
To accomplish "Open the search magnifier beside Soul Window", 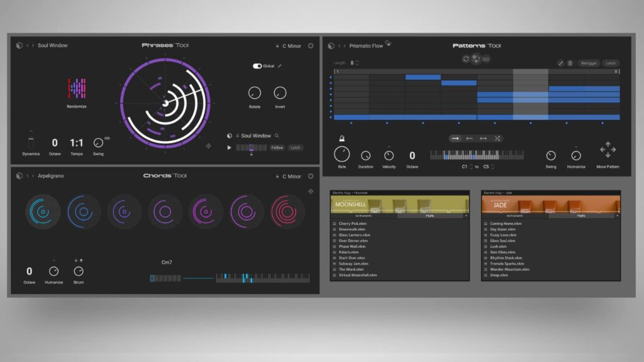I will click(x=277, y=135).
